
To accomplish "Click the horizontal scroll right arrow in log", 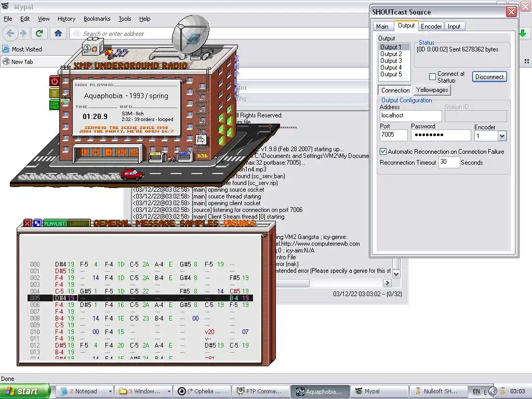I will click(x=387, y=283).
